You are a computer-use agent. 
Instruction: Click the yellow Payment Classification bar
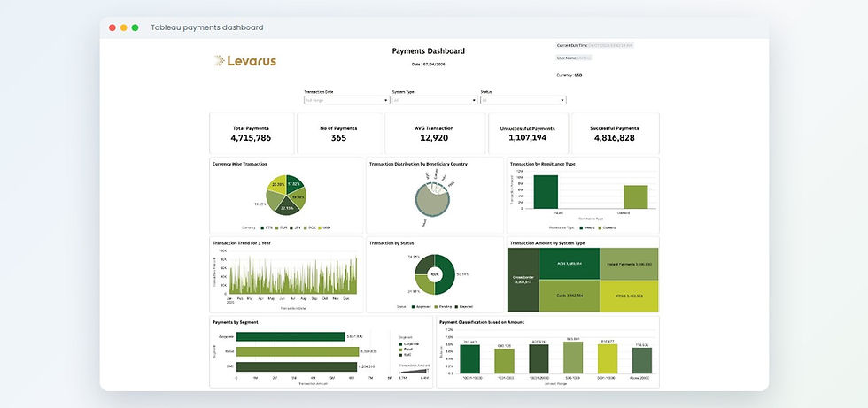pyautogui.click(x=608, y=358)
